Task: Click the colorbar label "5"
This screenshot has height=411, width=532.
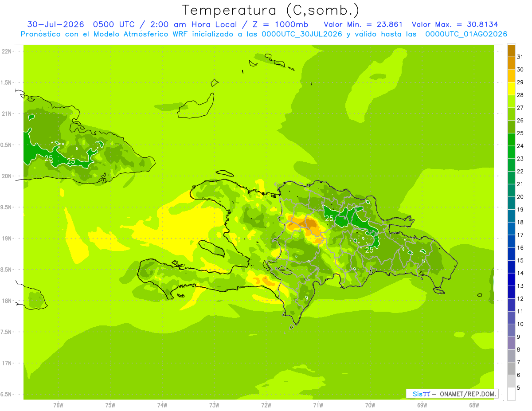Action: (x=519, y=388)
